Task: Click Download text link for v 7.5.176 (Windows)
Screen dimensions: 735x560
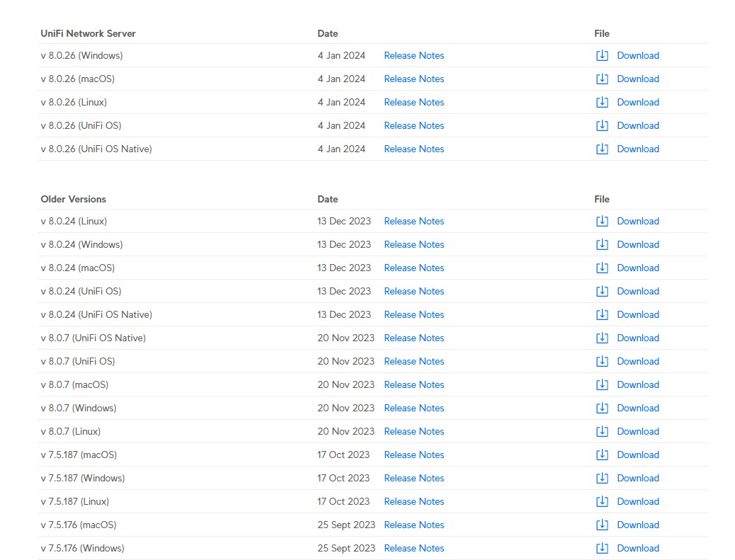Action: pos(638,548)
